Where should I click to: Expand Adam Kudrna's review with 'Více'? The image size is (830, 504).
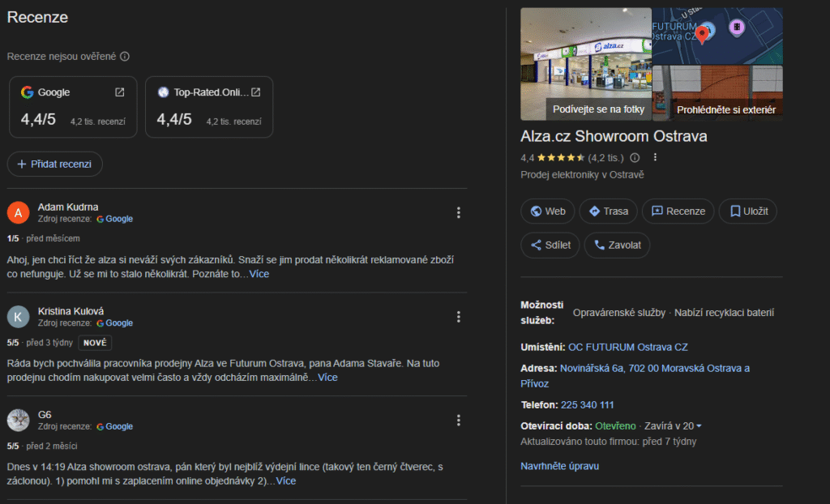coord(259,274)
